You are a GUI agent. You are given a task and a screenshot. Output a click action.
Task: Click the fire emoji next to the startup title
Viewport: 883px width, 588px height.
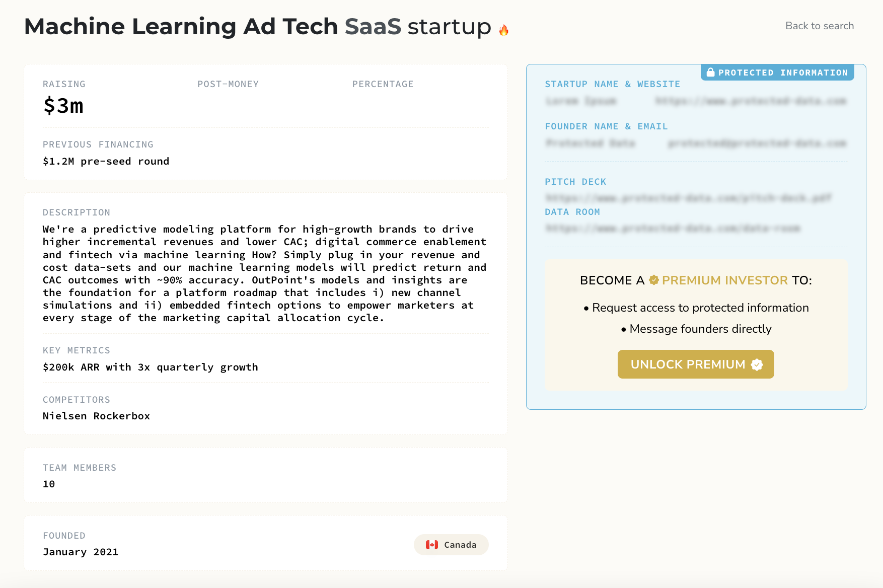click(504, 30)
